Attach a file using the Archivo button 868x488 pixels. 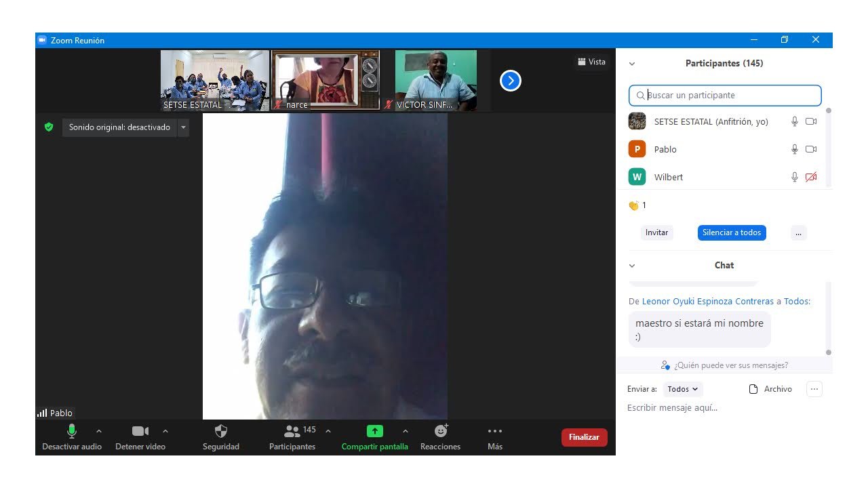pyautogui.click(x=770, y=389)
